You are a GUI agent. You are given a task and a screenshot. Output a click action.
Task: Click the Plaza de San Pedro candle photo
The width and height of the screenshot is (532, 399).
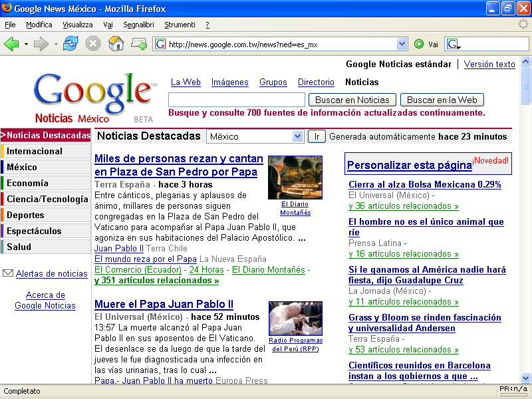point(295,178)
